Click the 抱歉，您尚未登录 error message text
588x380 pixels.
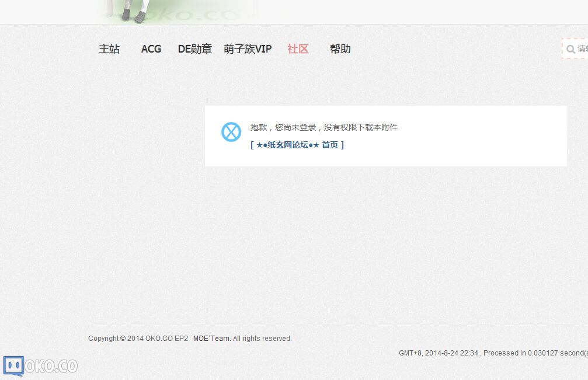[324, 127]
